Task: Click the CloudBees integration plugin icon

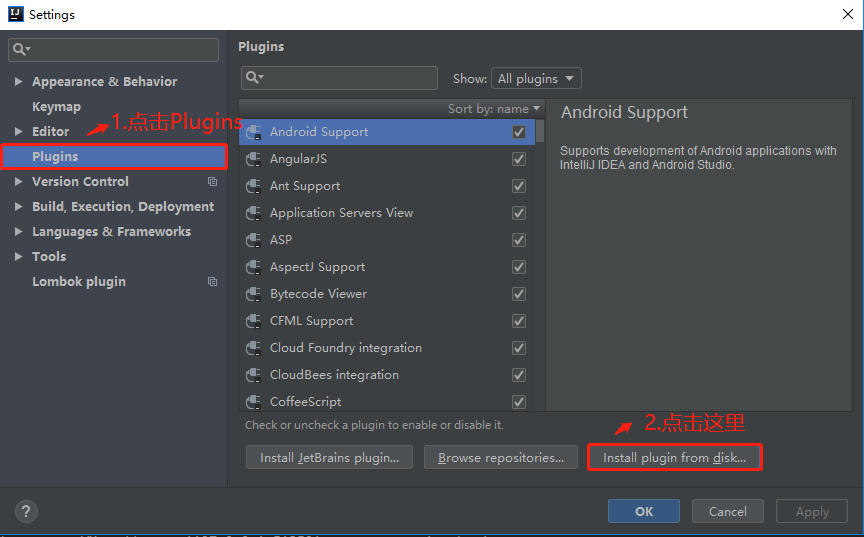Action: point(253,375)
